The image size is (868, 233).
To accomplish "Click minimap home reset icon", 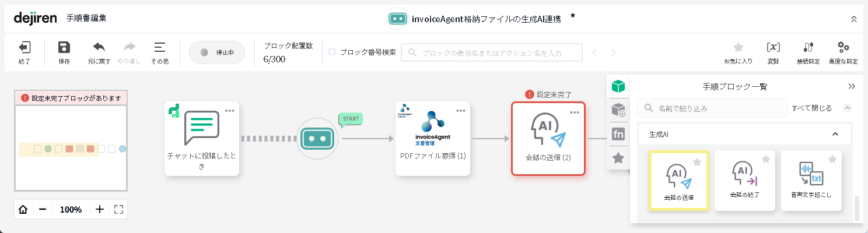I will [x=23, y=210].
